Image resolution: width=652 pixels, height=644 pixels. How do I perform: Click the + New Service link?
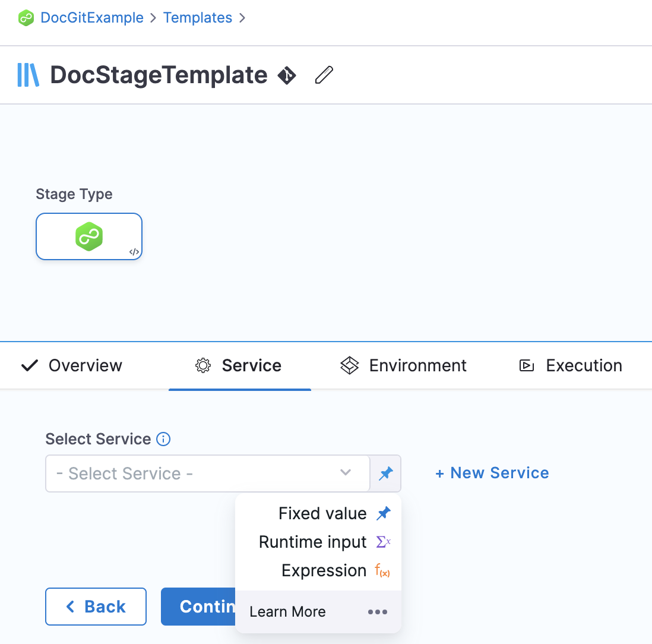pos(492,473)
